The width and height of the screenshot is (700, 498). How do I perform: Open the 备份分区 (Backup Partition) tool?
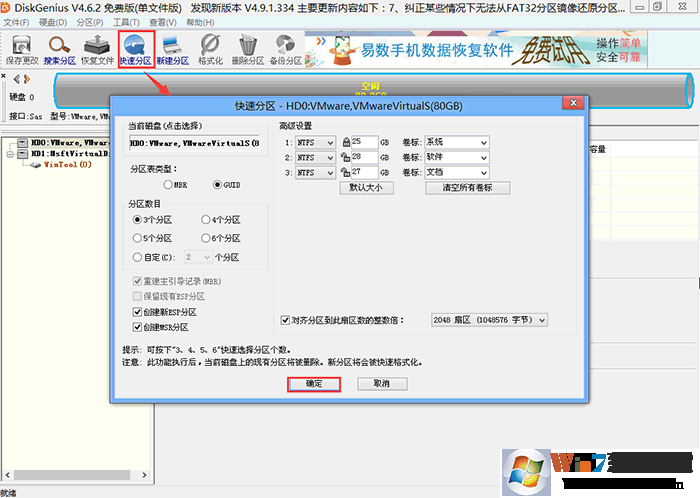pos(285,48)
